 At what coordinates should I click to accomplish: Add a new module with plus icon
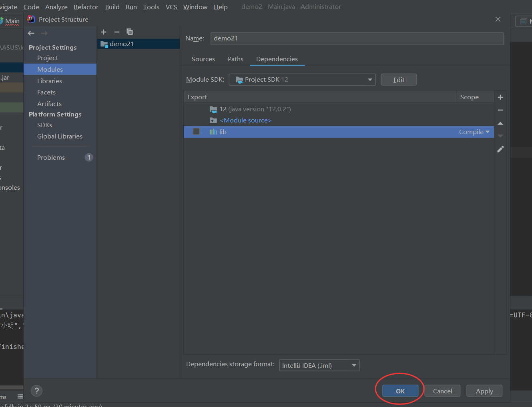[104, 32]
